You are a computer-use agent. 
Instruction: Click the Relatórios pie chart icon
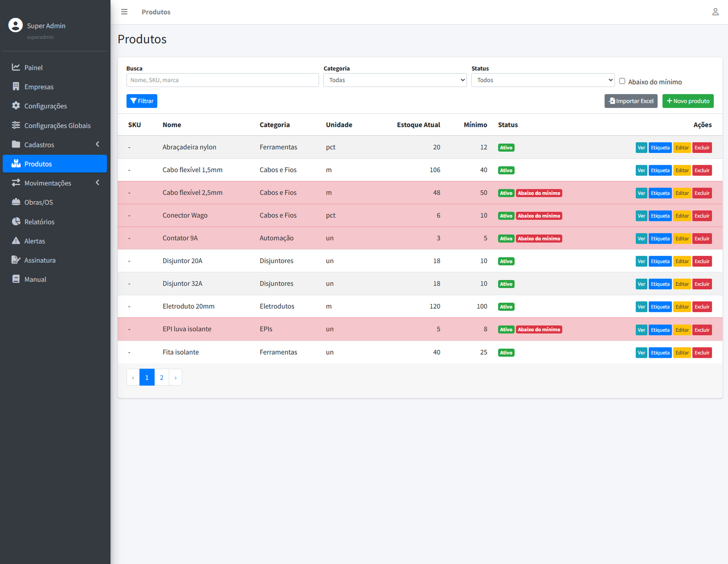[x=16, y=222]
